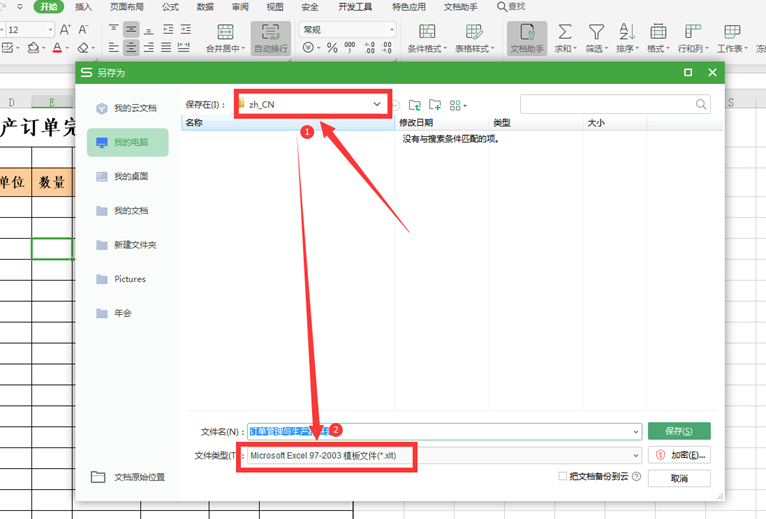Viewport: 766px width, 519px height.
Task: Open the fill color dropdown arrow
Action: [43, 48]
